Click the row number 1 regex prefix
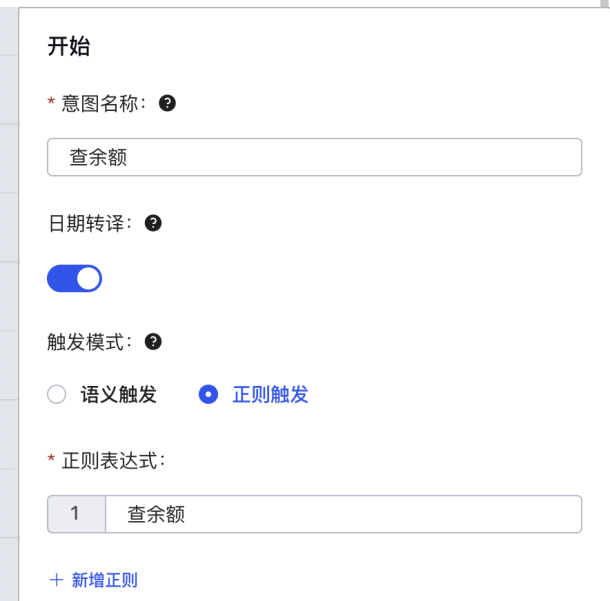 pos(76,514)
